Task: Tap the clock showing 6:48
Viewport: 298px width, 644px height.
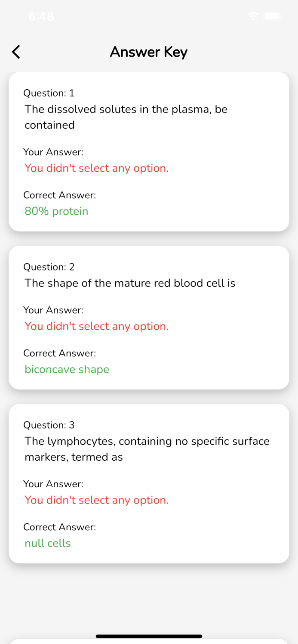Action: [x=41, y=16]
